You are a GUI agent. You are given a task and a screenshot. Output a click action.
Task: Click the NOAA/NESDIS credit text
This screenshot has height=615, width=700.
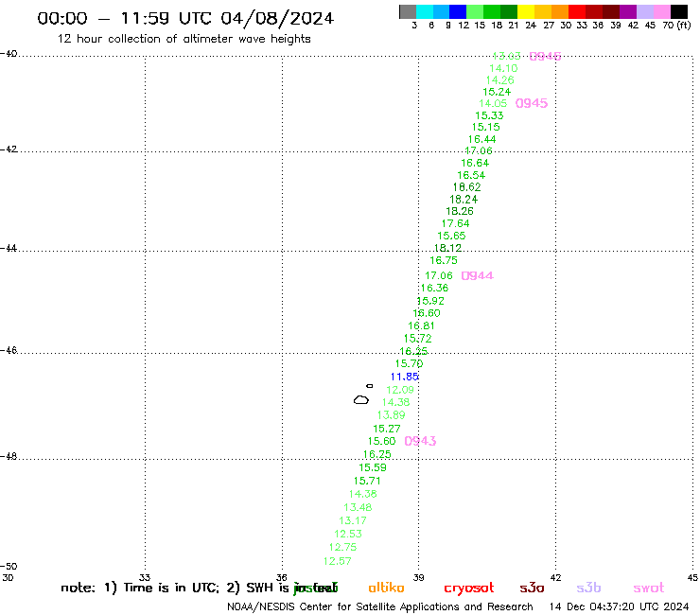[380, 606]
